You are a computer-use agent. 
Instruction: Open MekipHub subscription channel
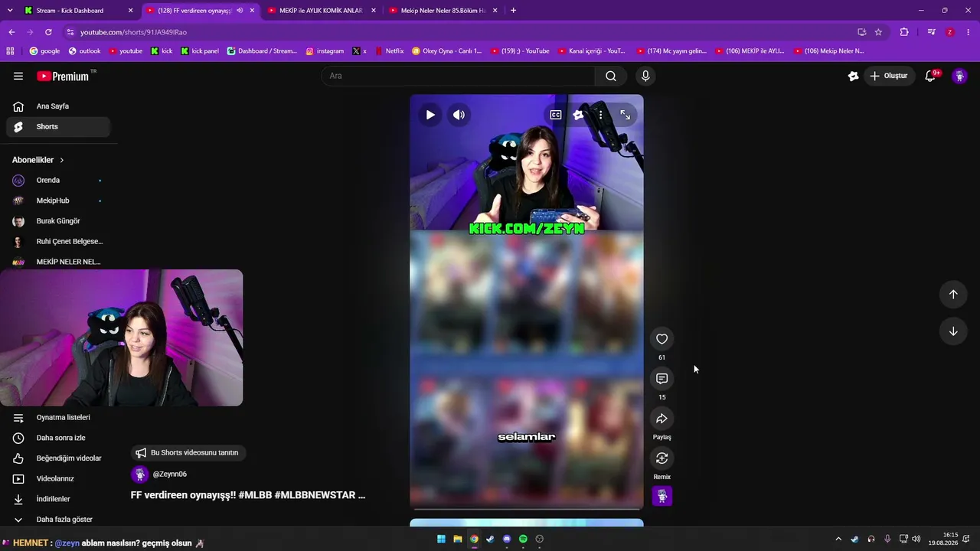tap(58, 201)
